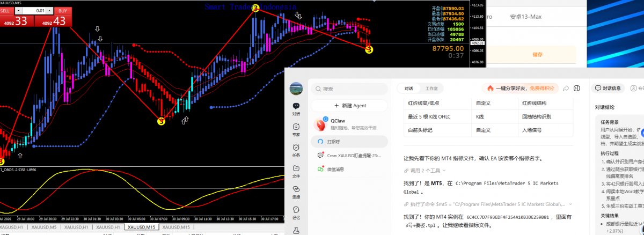
Task: Click the fire icon on share button
Action: pyautogui.click(x=490, y=88)
